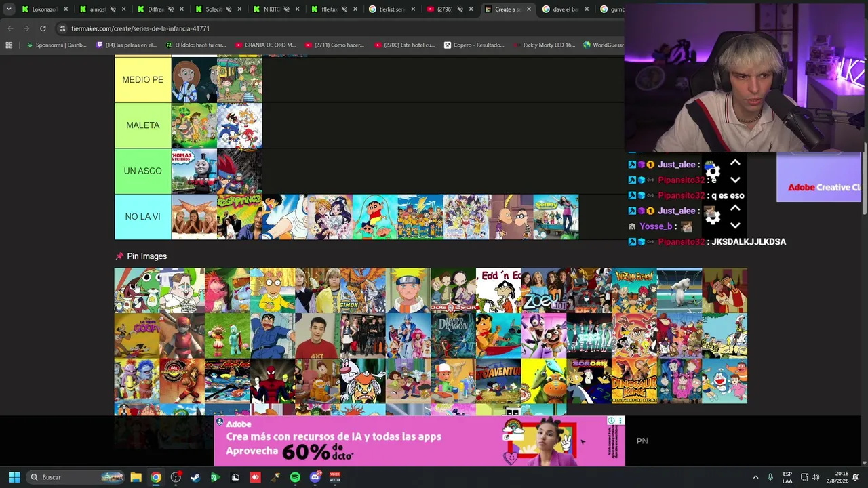Viewport: 868px width, 488px height.
Task: Open Steam from the taskbar
Action: click(x=195, y=477)
